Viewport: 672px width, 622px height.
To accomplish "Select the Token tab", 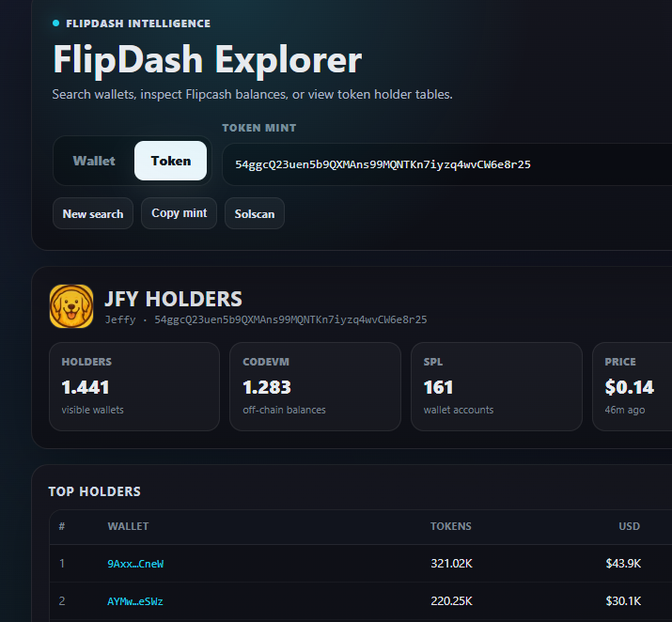I will (170, 161).
